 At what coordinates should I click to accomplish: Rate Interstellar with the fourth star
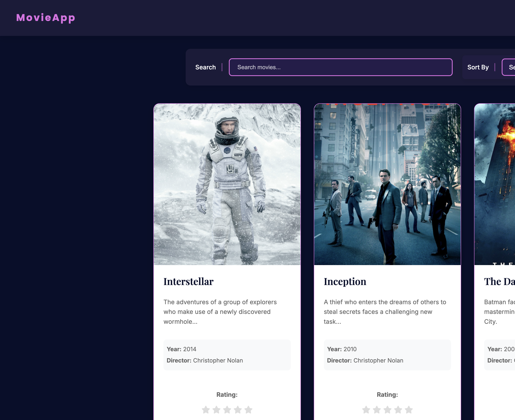point(238,410)
